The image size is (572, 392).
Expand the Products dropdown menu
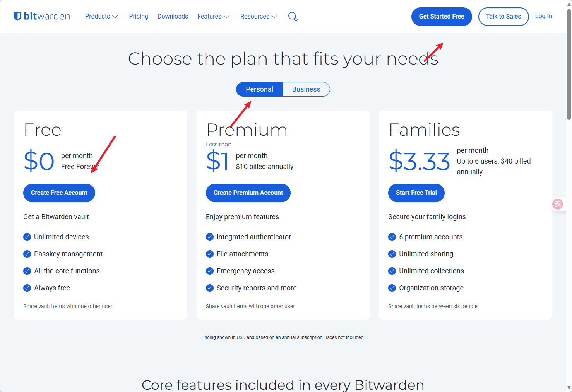click(101, 17)
